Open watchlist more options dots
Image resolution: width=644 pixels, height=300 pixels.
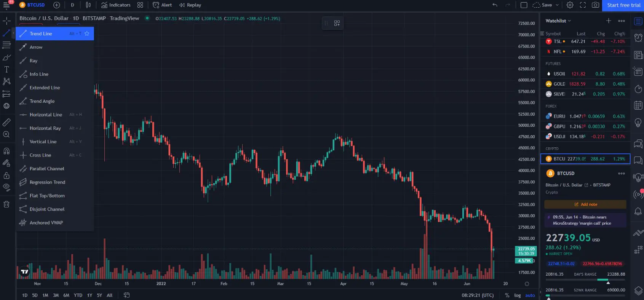(x=622, y=21)
